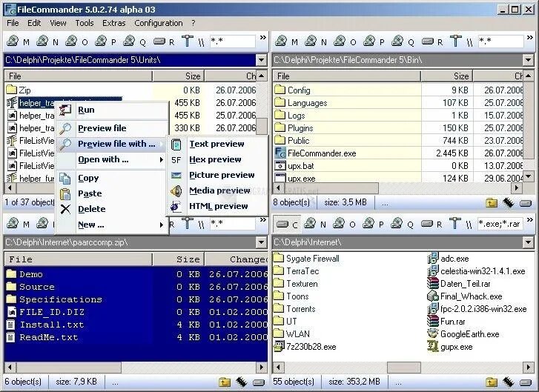Select drive N in top-left panel toolbar

[47, 41]
